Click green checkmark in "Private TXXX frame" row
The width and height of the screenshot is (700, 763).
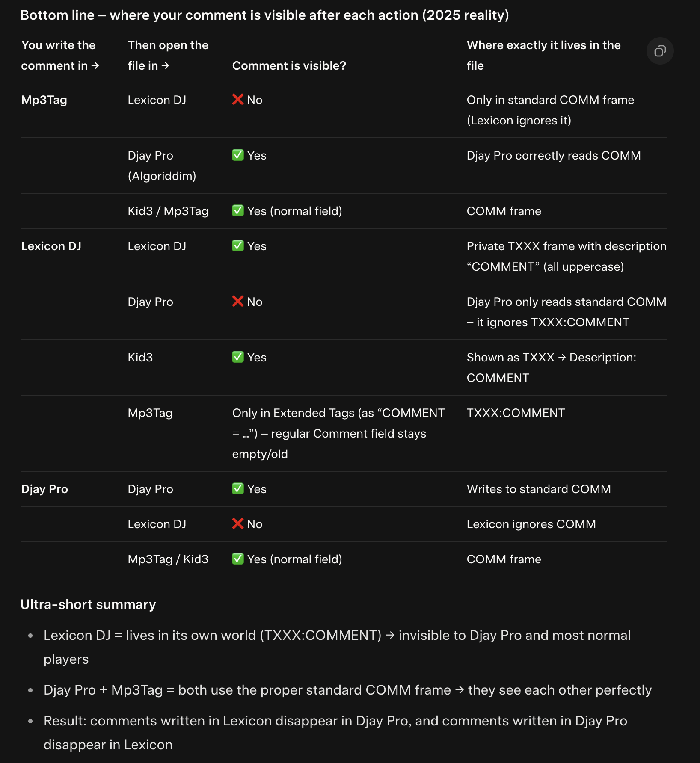(238, 246)
